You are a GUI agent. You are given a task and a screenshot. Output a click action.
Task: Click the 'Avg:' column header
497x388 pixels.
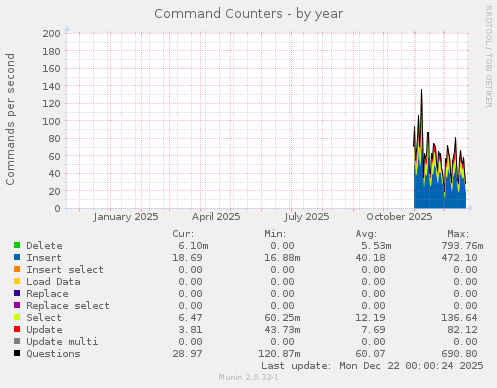coord(366,234)
